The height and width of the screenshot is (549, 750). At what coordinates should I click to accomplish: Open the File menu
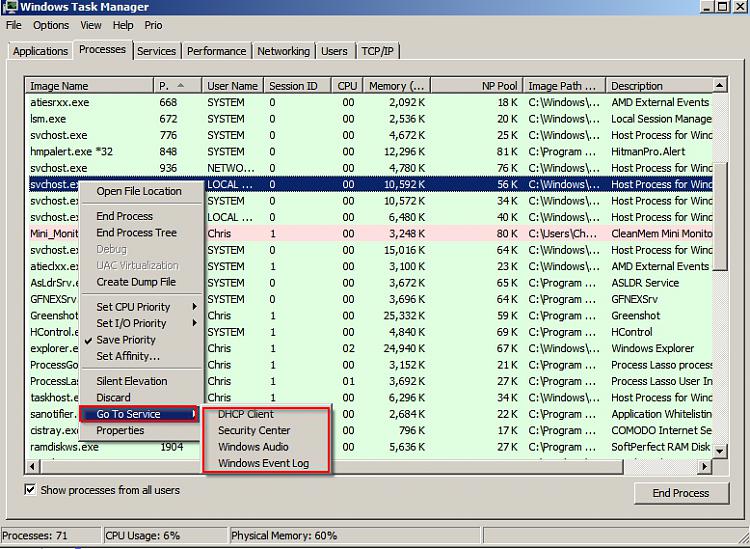point(13,25)
